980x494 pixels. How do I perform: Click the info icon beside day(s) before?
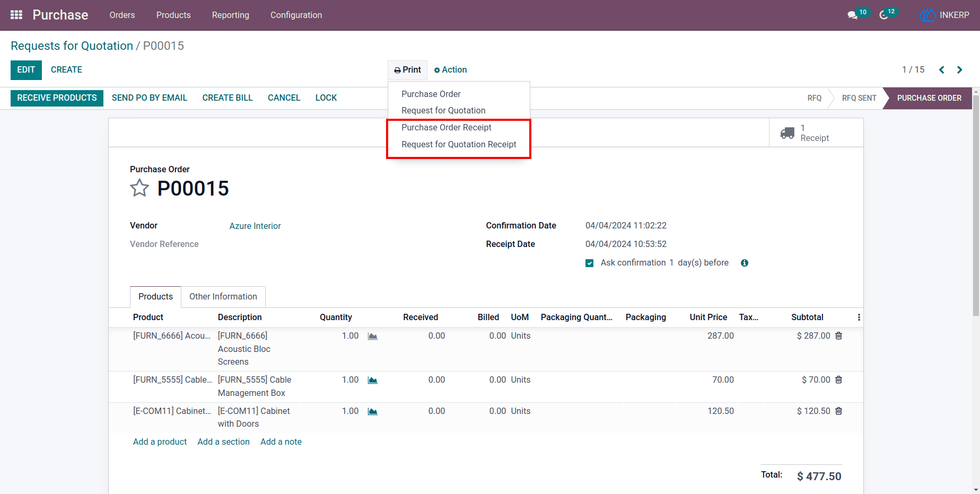tap(745, 263)
